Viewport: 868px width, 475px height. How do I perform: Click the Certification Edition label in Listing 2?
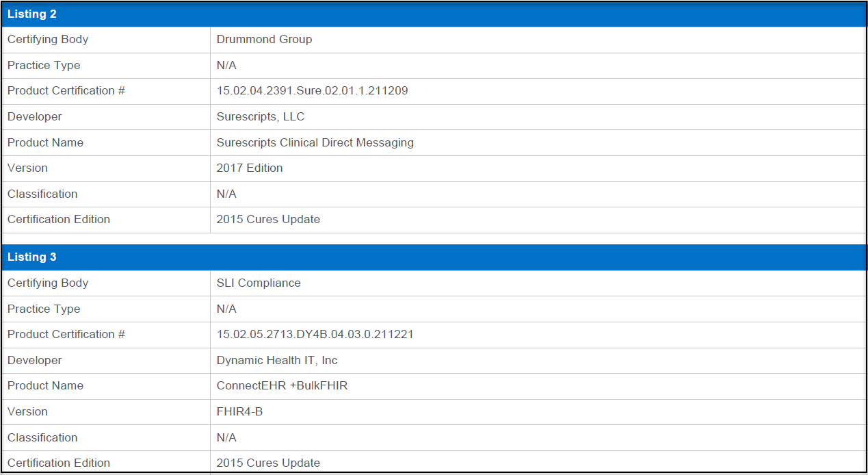[58, 219]
